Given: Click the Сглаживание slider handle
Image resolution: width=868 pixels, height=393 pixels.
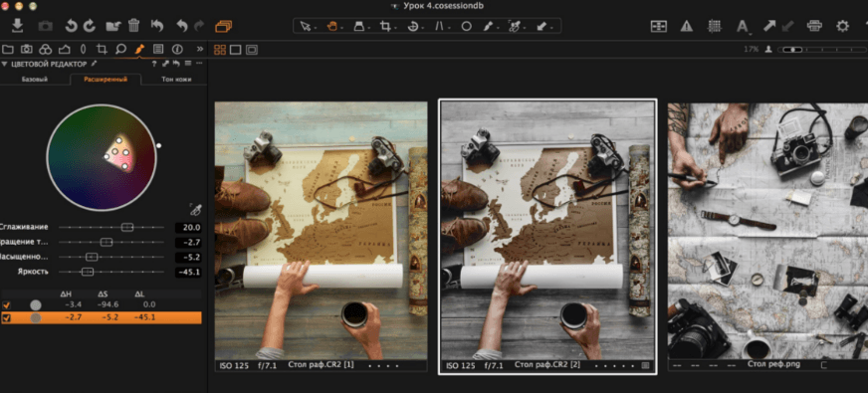Looking at the screenshot, I should tap(127, 227).
